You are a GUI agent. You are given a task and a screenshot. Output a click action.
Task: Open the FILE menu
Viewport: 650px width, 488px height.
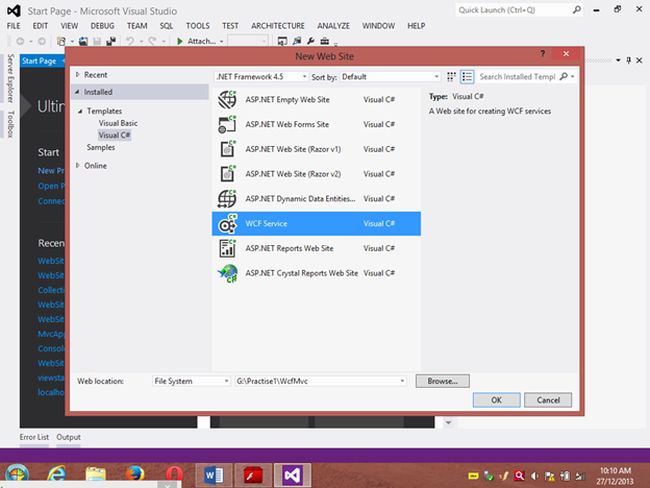pyautogui.click(x=13, y=26)
